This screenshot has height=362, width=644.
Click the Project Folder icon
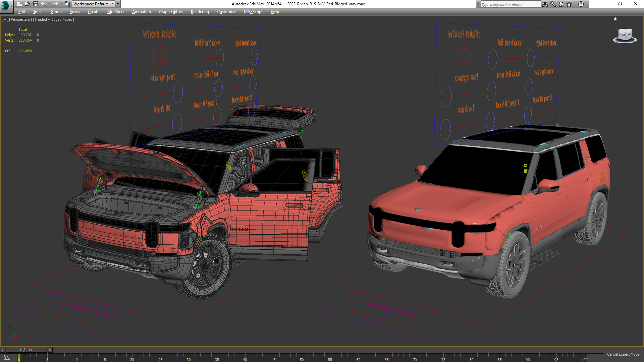point(67,4)
